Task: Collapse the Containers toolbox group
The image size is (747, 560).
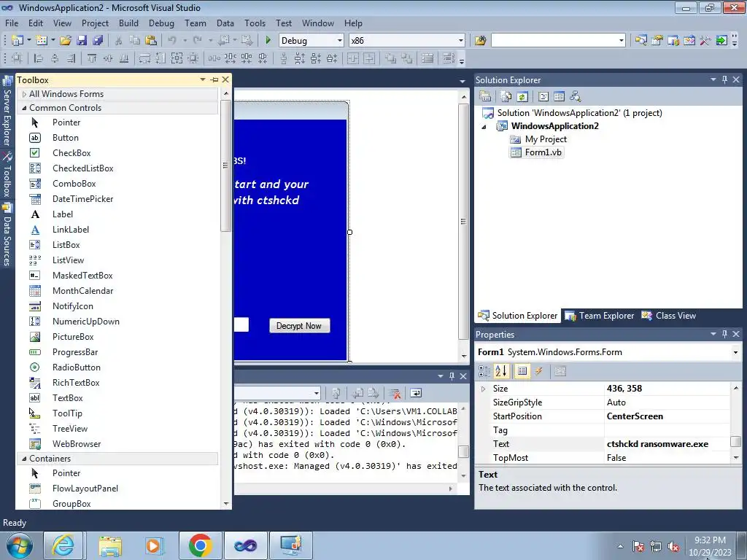Action: (x=24, y=459)
